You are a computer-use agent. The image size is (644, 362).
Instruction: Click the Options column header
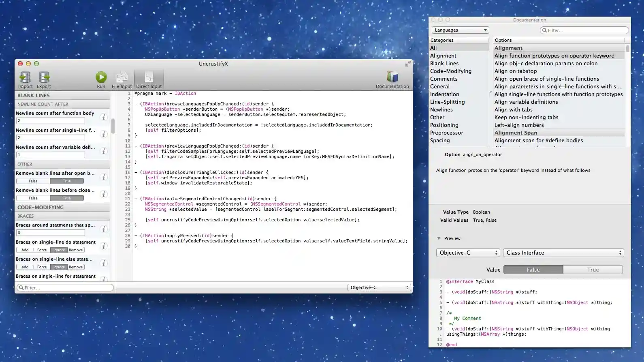pyautogui.click(x=559, y=40)
